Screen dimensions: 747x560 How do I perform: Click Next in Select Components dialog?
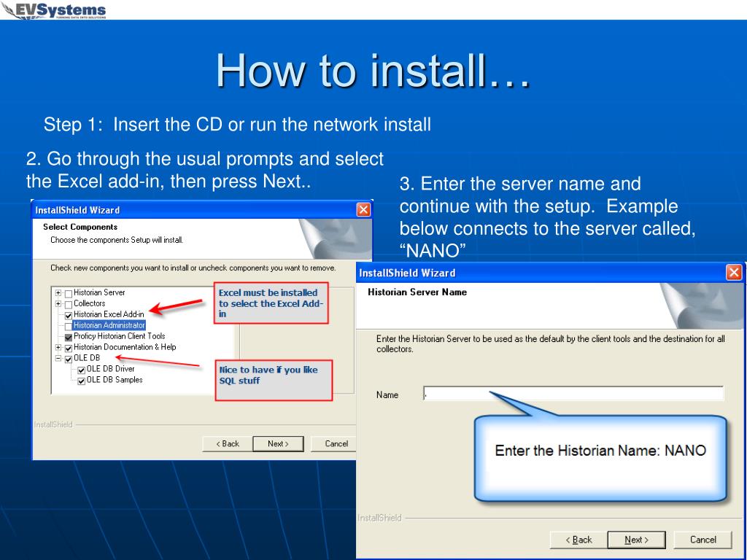(278, 444)
